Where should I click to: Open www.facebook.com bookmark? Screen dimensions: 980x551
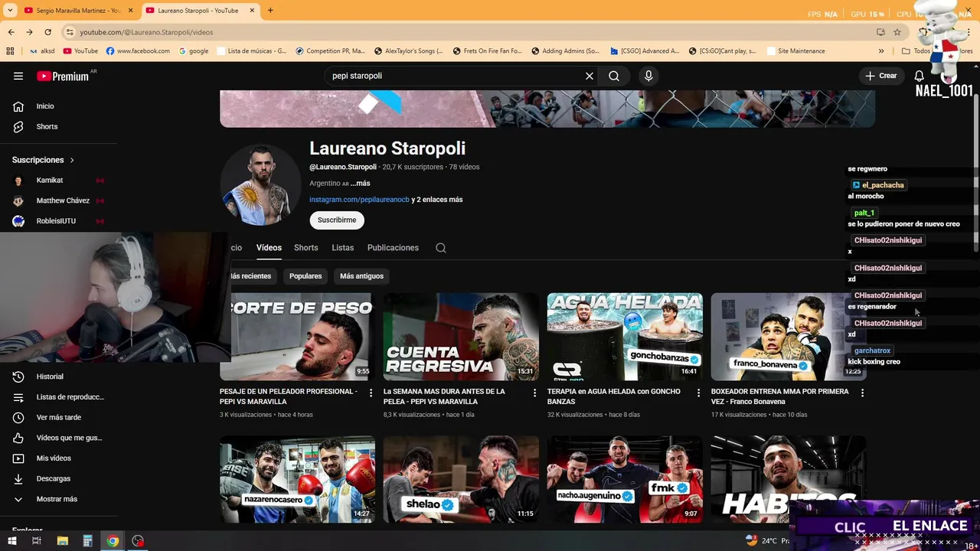(139, 51)
